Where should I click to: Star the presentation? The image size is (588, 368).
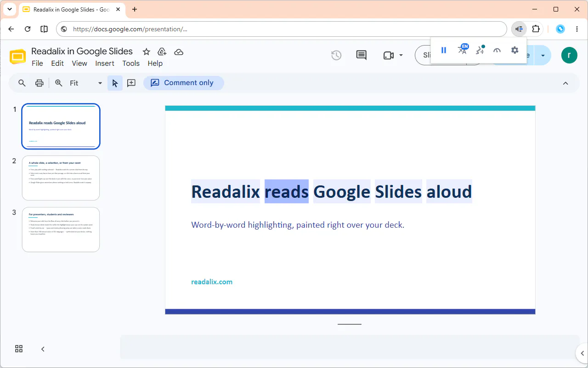146,52
